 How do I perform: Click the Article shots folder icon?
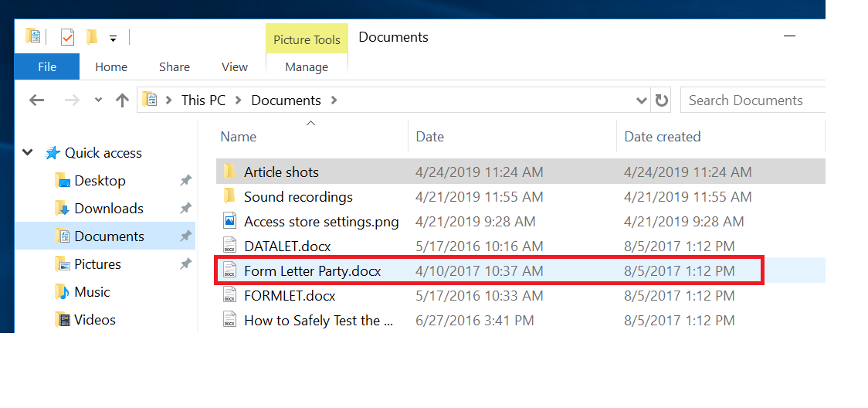click(x=229, y=172)
